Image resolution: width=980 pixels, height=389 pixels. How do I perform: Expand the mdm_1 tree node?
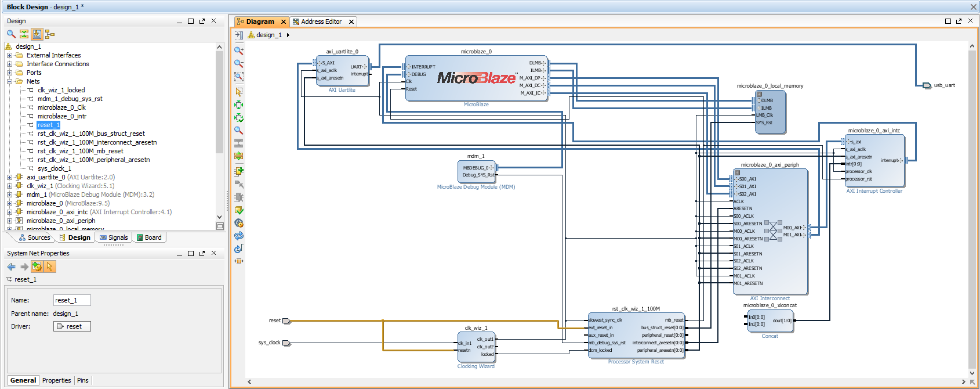pyautogui.click(x=9, y=195)
